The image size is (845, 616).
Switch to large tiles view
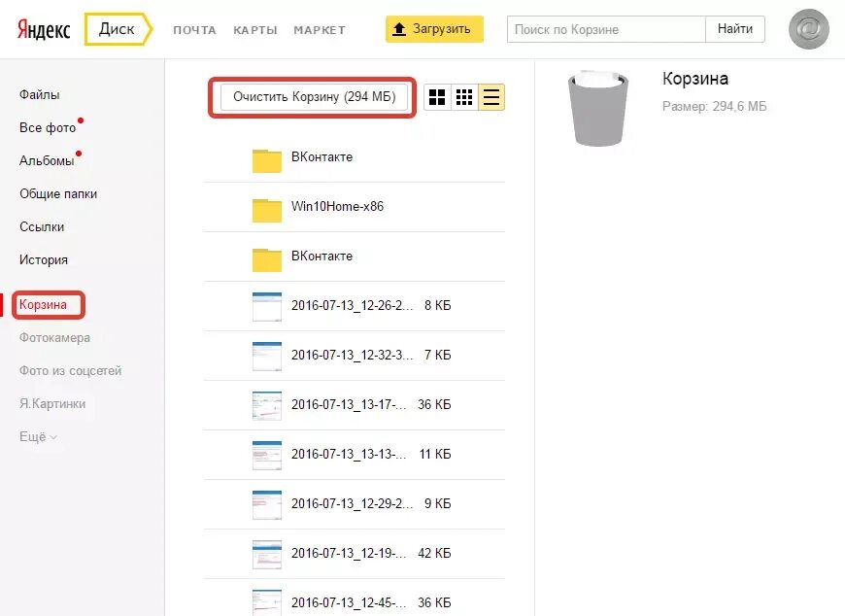point(437,97)
